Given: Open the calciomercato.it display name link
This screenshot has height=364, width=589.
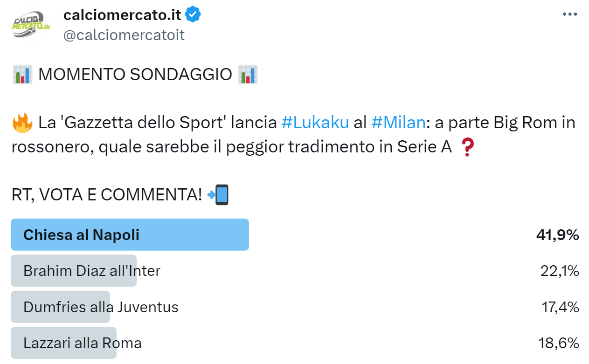Looking at the screenshot, I should pos(122,15).
